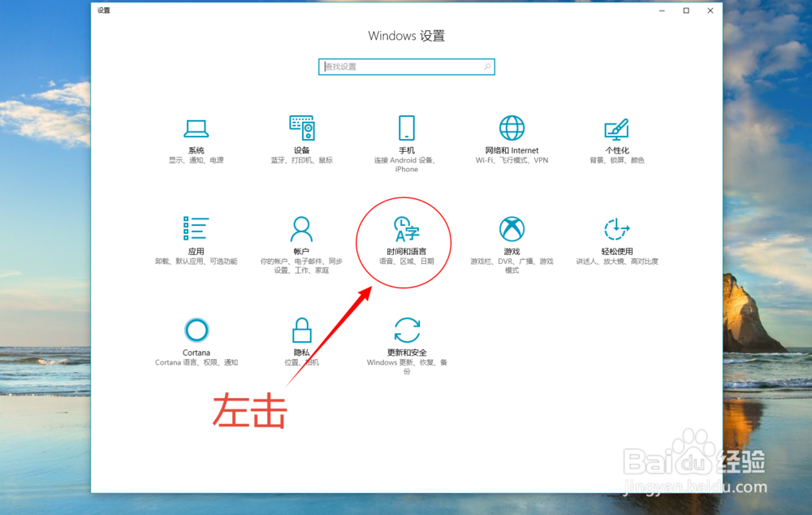This screenshot has width=812, height=515.
Task: Click the 讲述人、放大镜、高对比度 description
Action: (617, 261)
